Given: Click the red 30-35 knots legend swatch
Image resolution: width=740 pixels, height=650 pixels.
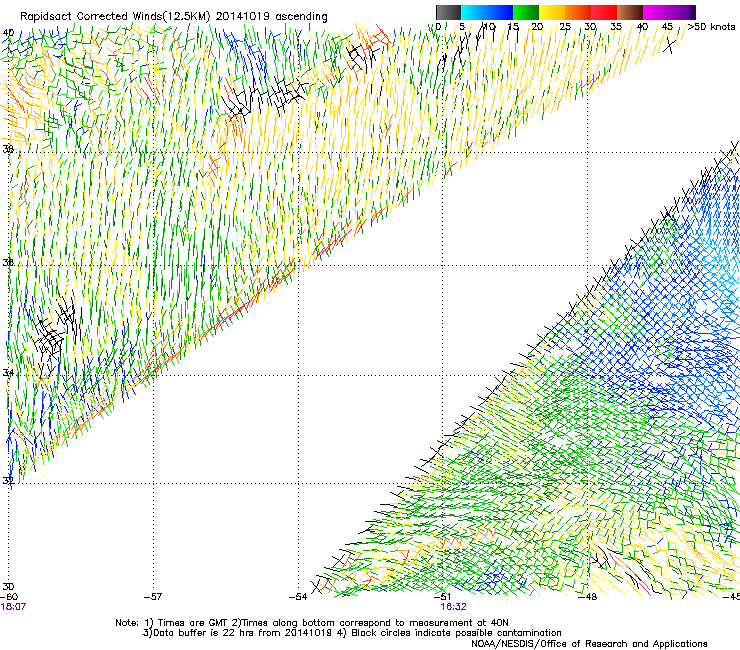Looking at the screenshot, I should [604, 12].
